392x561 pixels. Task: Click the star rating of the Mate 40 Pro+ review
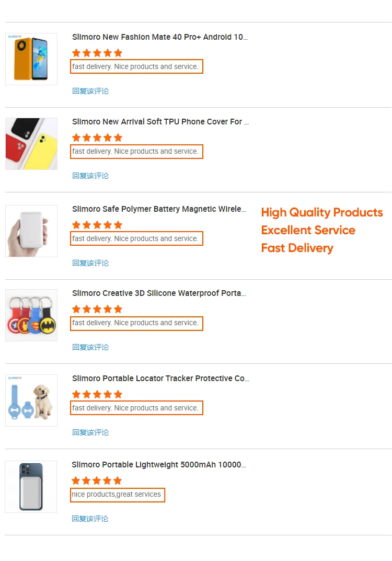pyautogui.click(x=97, y=53)
